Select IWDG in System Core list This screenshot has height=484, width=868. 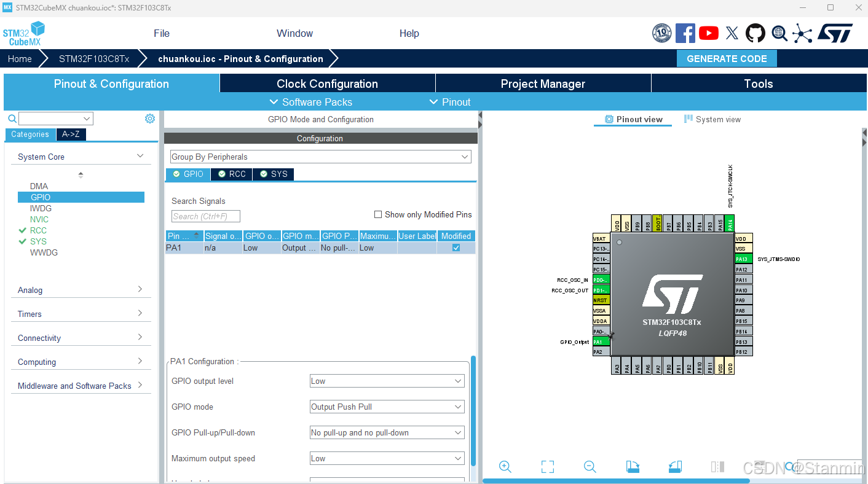point(41,208)
